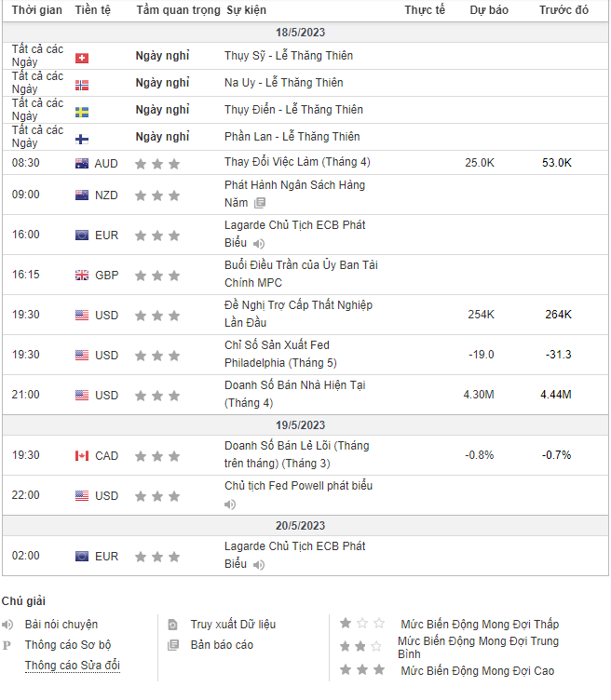The image size is (611, 700).
Task: Click the speaker icon beside Lagarde 02:00 speech
Action: 259,565
